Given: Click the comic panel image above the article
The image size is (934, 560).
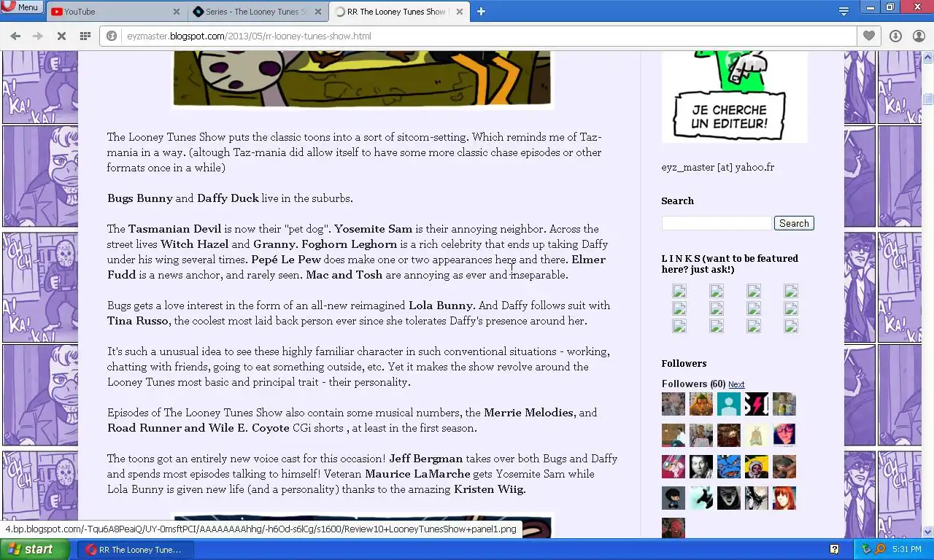Looking at the screenshot, I should (x=363, y=79).
